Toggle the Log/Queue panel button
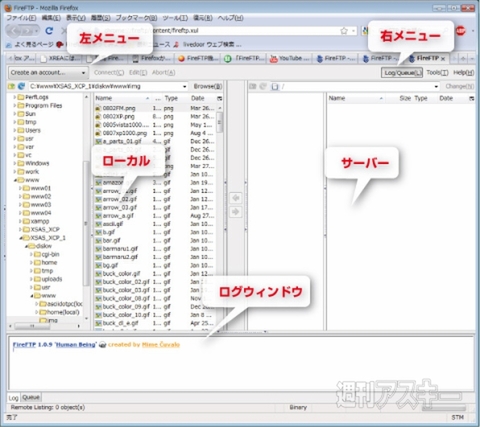The width and height of the screenshot is (480, 427). pos(402,73)
